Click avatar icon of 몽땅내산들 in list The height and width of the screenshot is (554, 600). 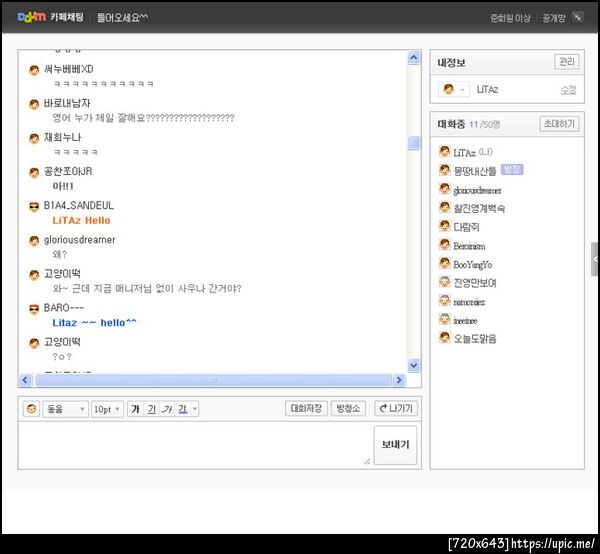pos(444,170)
